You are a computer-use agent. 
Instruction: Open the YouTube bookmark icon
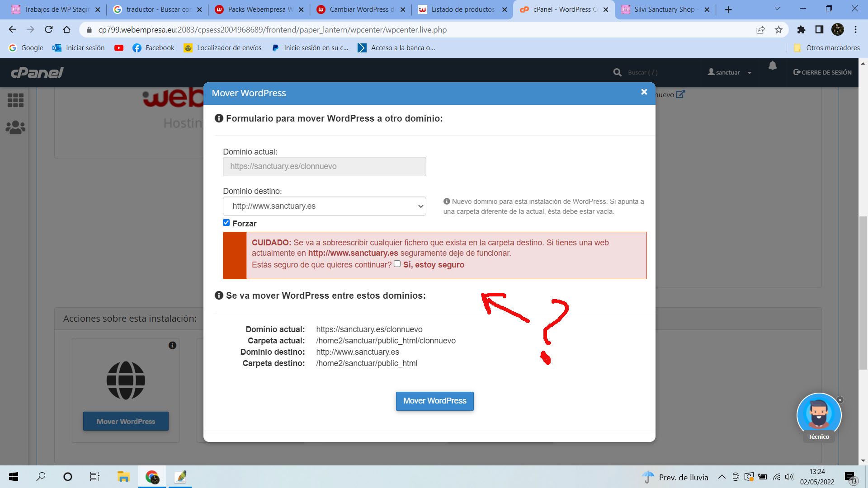click(119, 48)
